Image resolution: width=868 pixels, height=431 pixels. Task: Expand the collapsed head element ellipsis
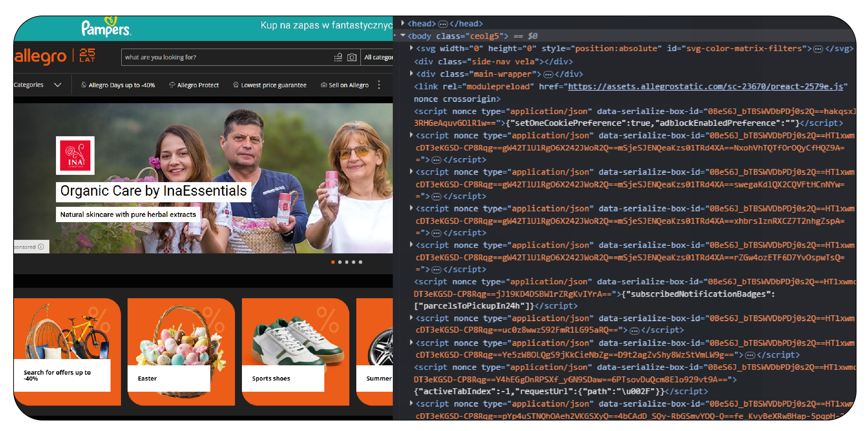point(443,24)
